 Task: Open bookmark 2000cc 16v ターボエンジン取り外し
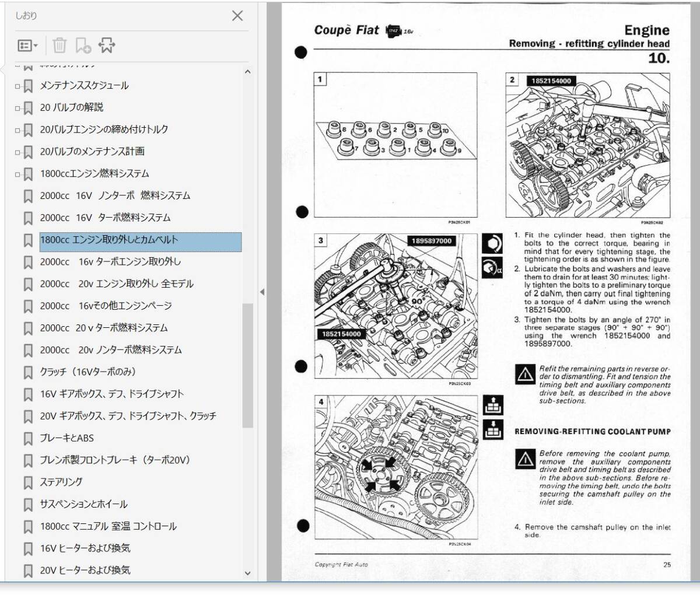coord(110,262)
